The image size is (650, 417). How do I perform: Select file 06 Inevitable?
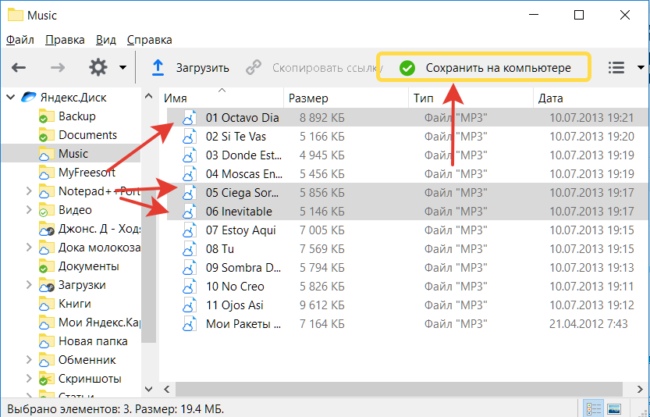[239, 211]
